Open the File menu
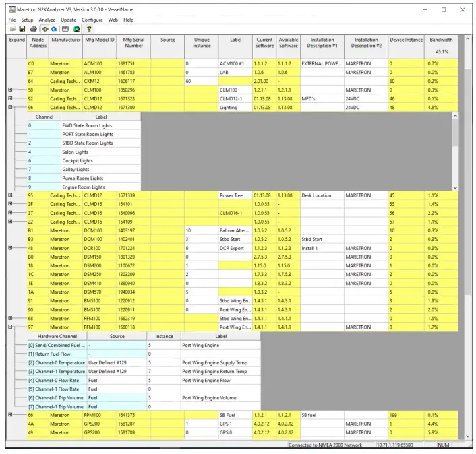476x454 pixels. click(12, 20)
